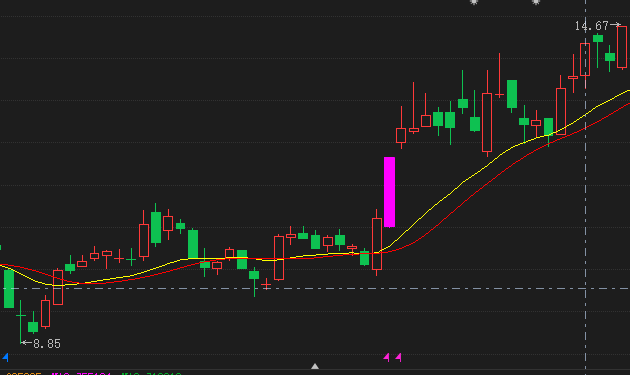The height and width of the screenshot is (375, 630).
Task: Click the candlestick at the 8.85 low
Action: [x=20, y=322]
